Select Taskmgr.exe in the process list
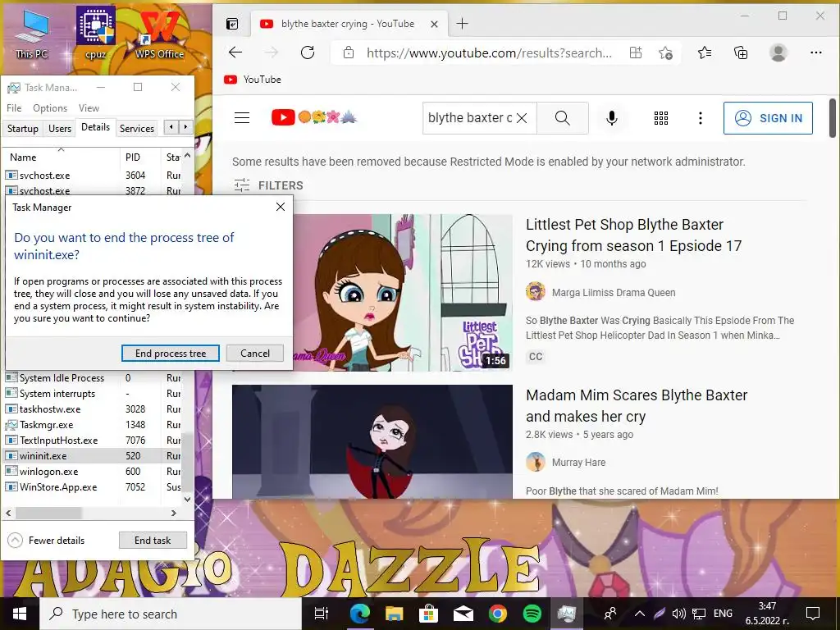This screenshot has width=840, height=630. (x=93, y=424)
